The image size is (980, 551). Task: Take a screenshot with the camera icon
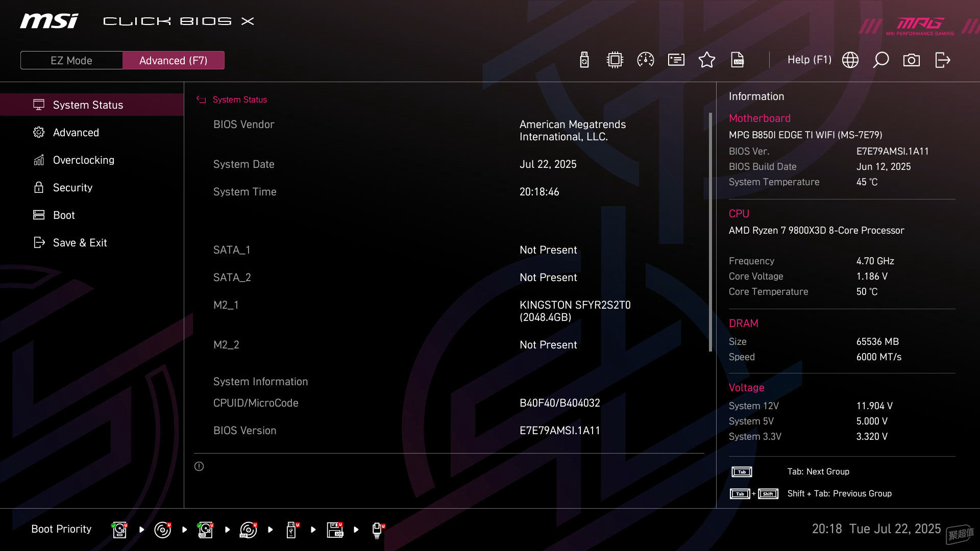point(912,60)
